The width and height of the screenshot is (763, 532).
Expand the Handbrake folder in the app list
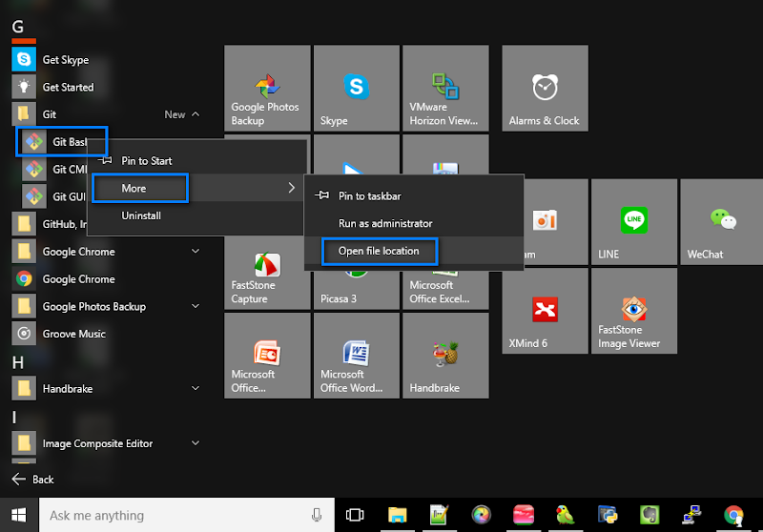click(x=196, y=389)
